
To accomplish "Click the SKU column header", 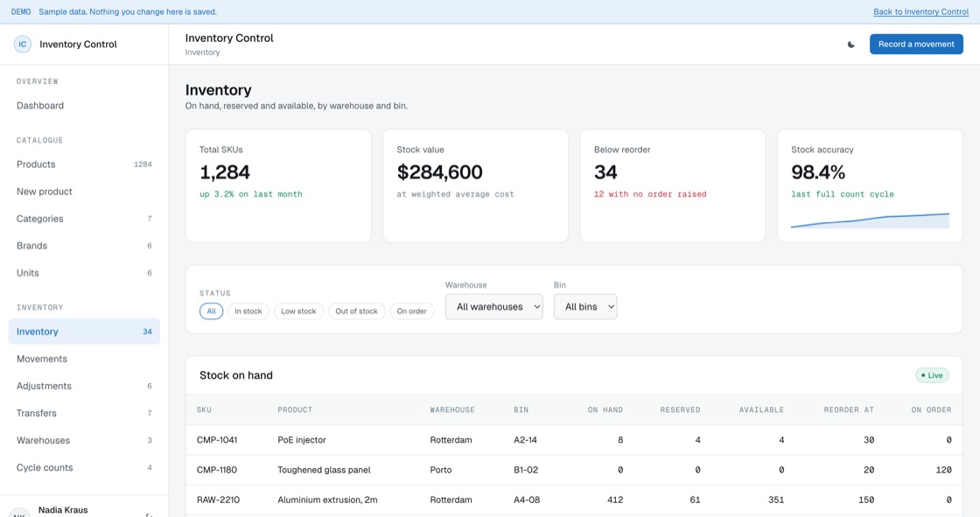I will (205, 410).
